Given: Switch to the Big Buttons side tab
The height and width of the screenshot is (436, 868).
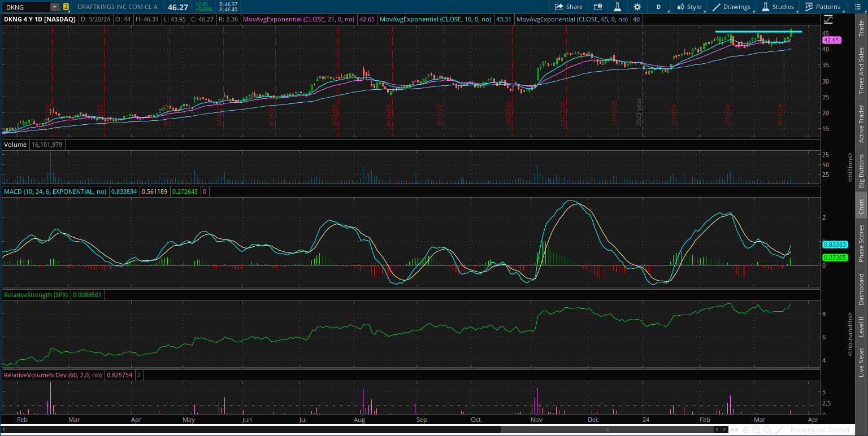Looking at the screenshot, I should [x=861, y=171].
